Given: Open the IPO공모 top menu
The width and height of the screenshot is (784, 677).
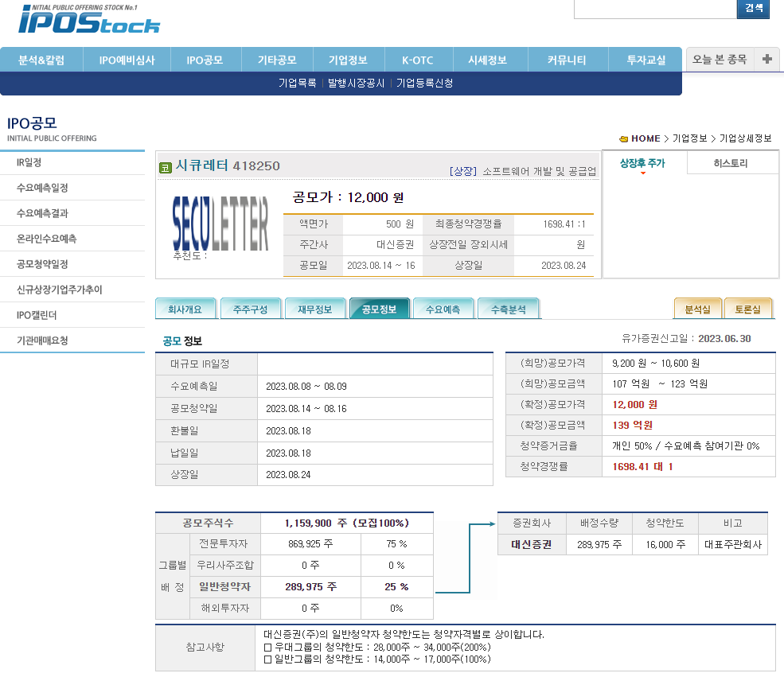Looking at the screenshot, I should click(205, 60).
